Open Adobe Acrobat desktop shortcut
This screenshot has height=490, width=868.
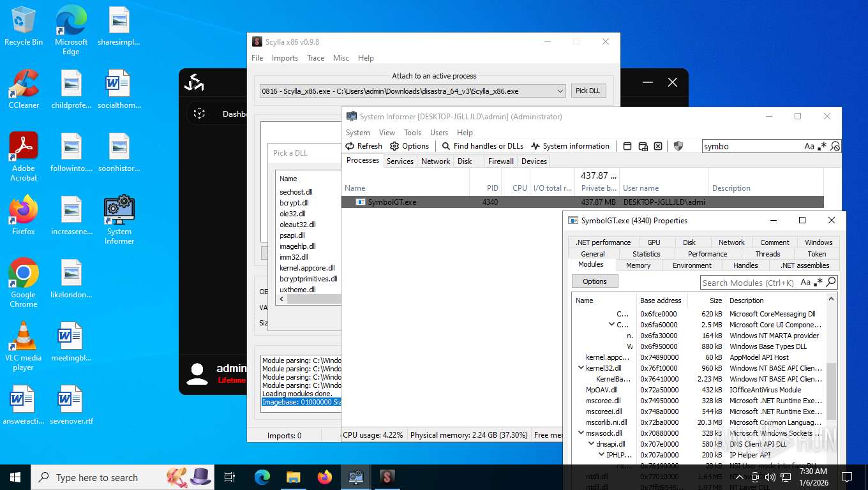coord(24,157)
